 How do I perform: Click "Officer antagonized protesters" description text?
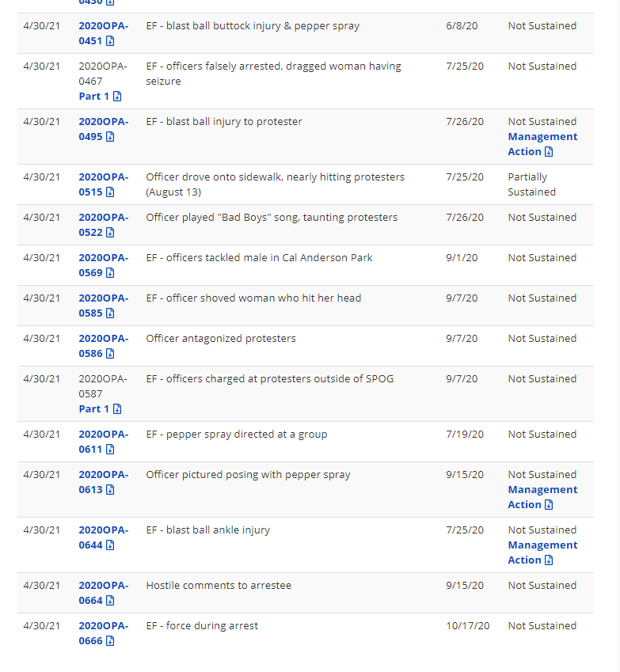221,339
